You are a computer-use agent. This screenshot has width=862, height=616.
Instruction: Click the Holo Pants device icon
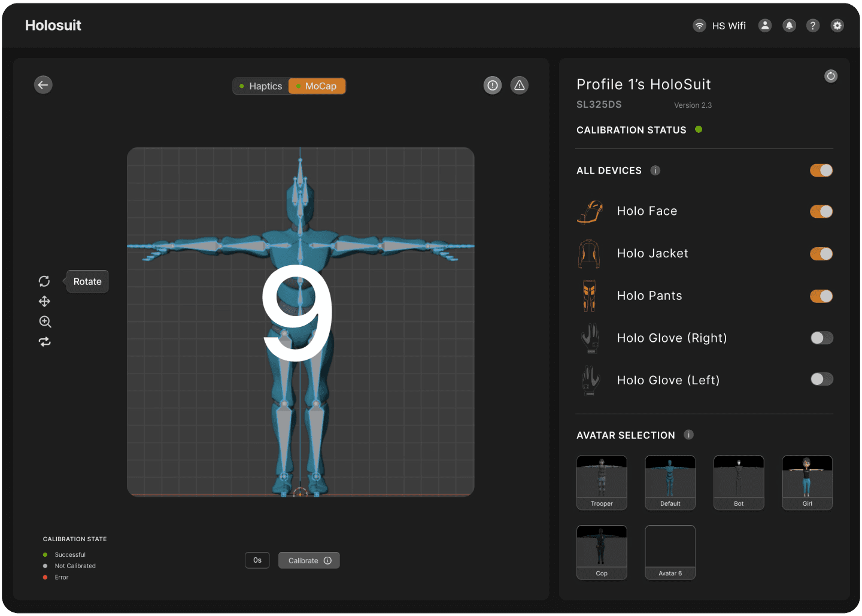point(590,296)
